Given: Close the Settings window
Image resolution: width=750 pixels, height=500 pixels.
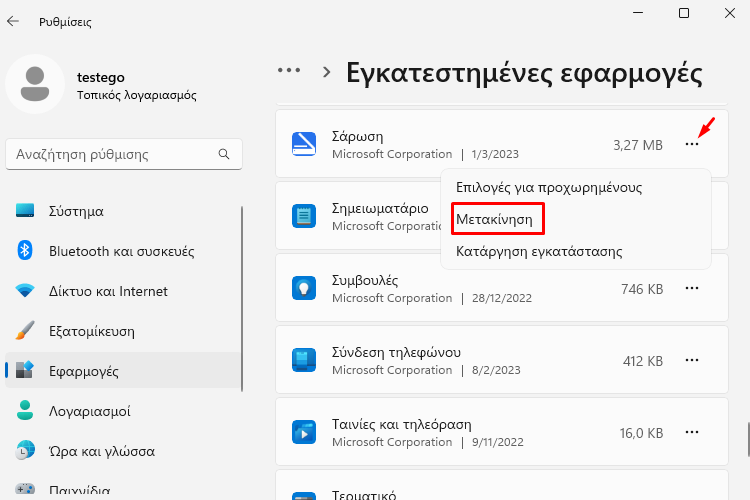Looking at the screenshot, I should coord(730,13).
